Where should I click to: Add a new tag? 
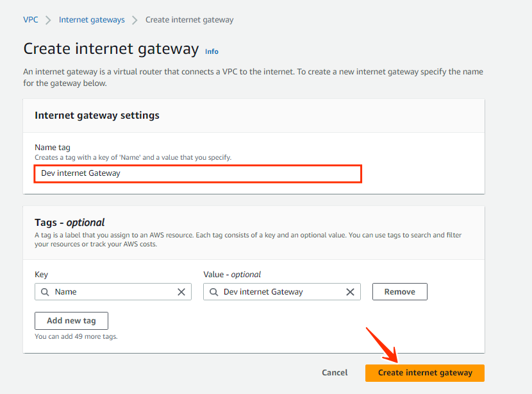pos(71,320)
